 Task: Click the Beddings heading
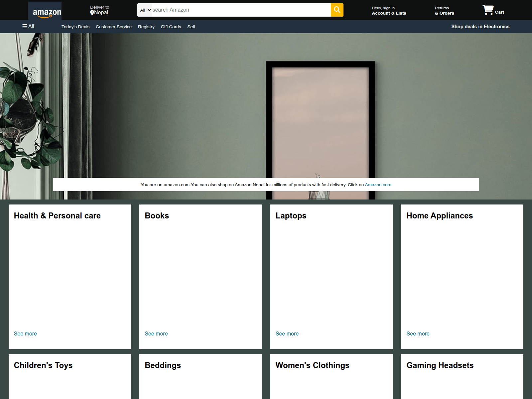[x=163, y=365]
